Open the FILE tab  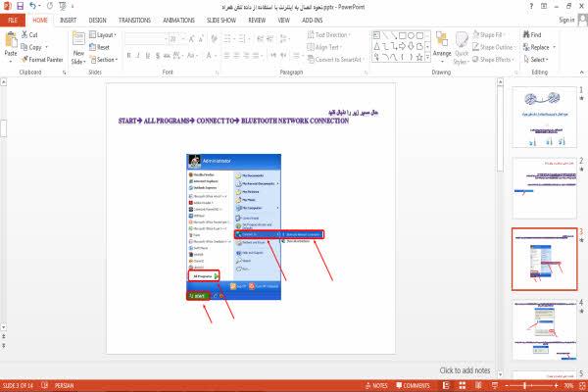[13, 21]
